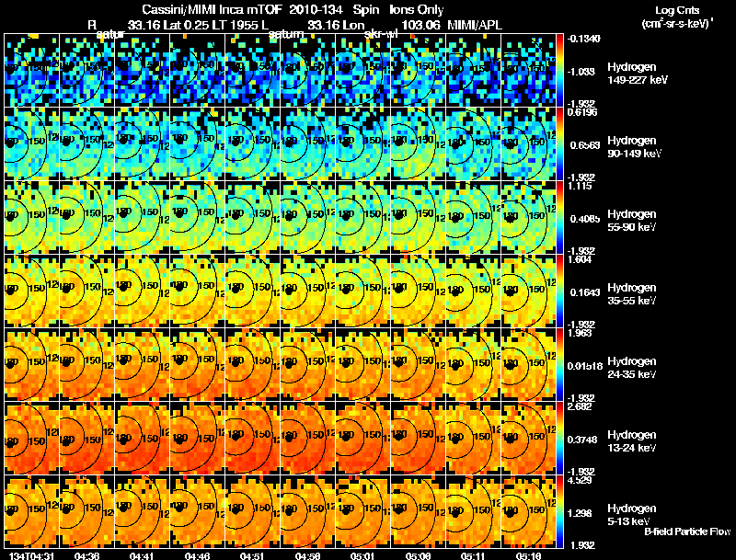Click the 05:11 time label
Screen dimensions: 736x560
point(473,555)
